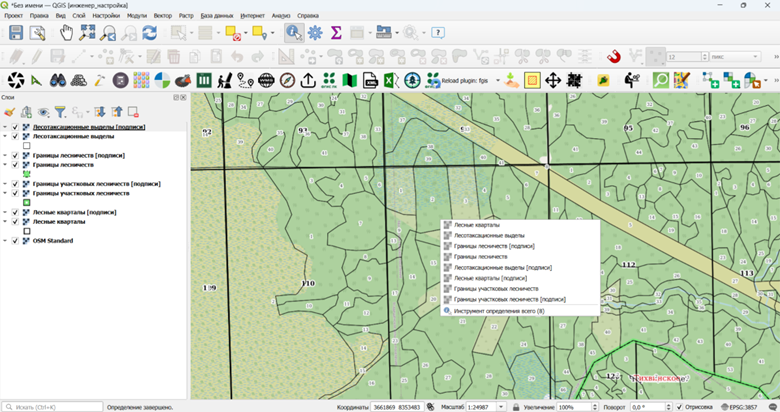Viewport: 780px width, 412px height.
Task: Click the Искать (Ctrl+K) search field
Action: [52, 407]
